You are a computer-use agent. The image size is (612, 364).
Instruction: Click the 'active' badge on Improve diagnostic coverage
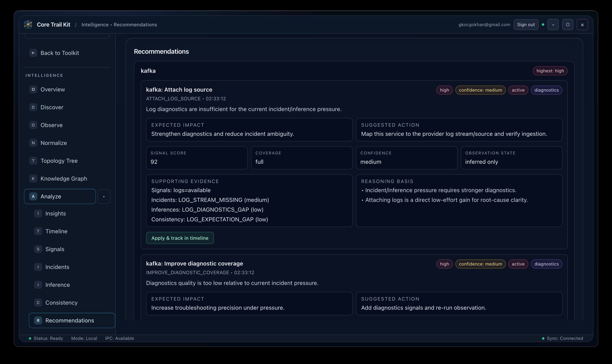click(518, 264)
